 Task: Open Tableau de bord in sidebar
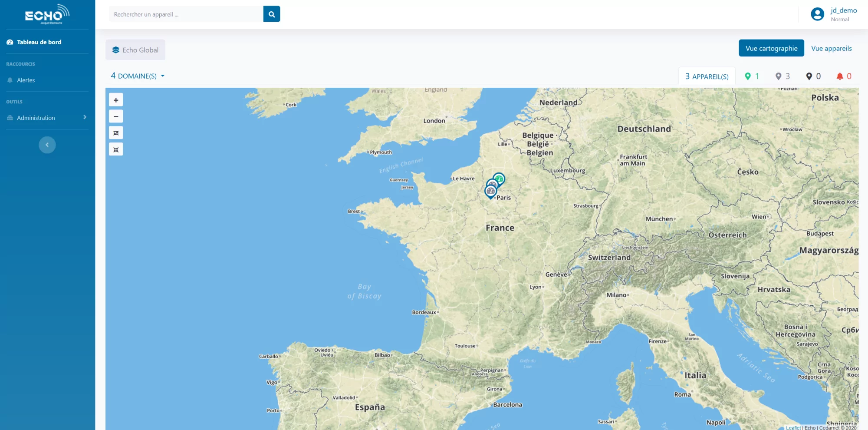39,42
